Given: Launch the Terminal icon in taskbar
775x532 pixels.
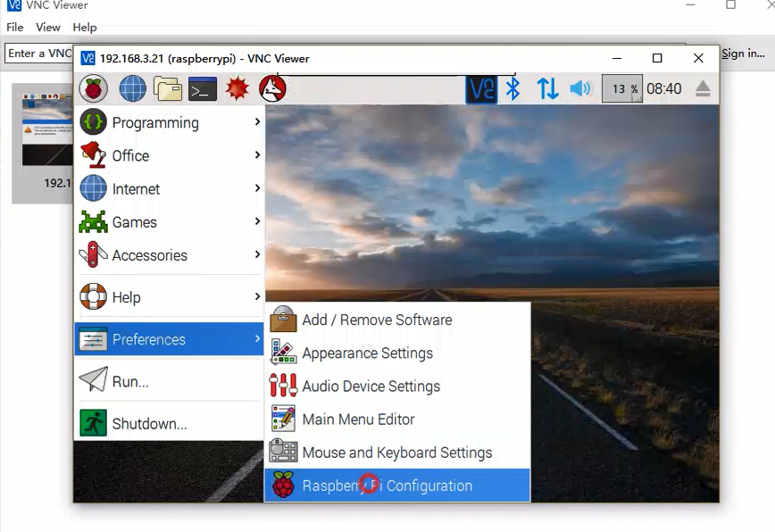Looking at the screenshot, I should pos(203,89).
